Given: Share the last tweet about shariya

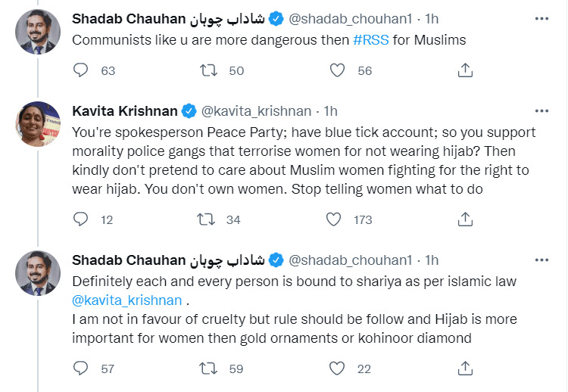Looking at the screenshot, I should (466, 369).
